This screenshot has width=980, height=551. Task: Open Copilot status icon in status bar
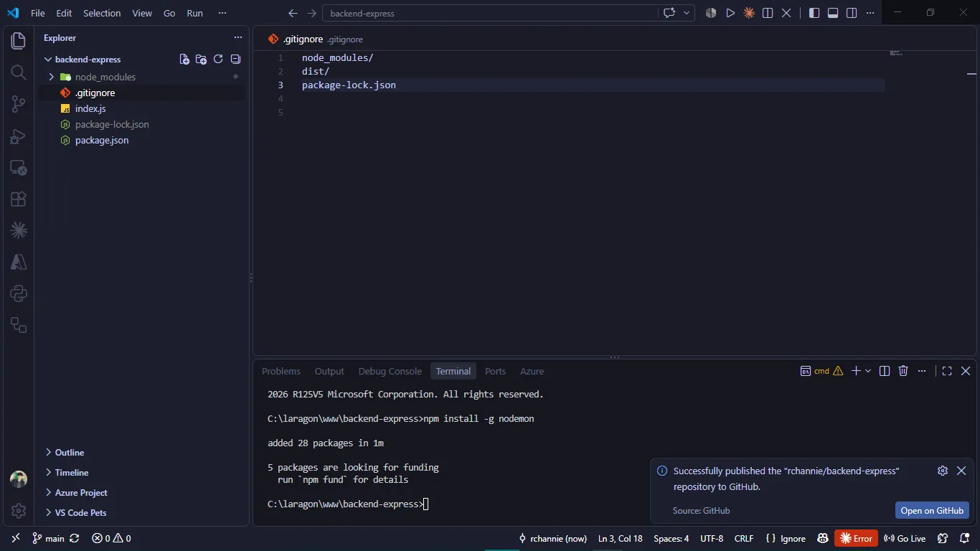coord(823,538)
